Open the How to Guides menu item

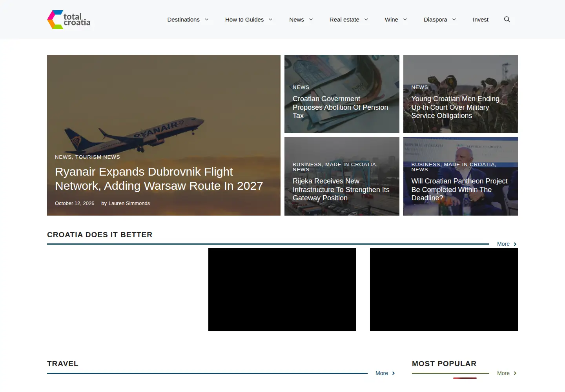[x=244, y=20]
